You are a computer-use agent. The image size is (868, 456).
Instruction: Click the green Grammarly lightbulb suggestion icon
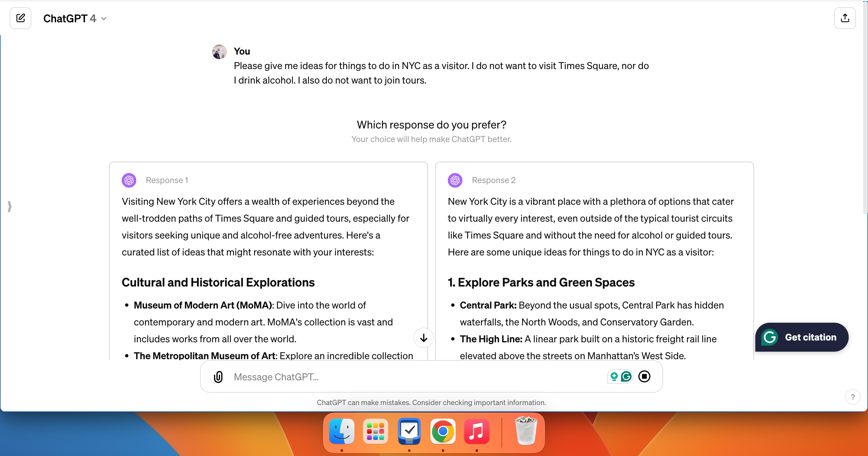coord(615,376)
